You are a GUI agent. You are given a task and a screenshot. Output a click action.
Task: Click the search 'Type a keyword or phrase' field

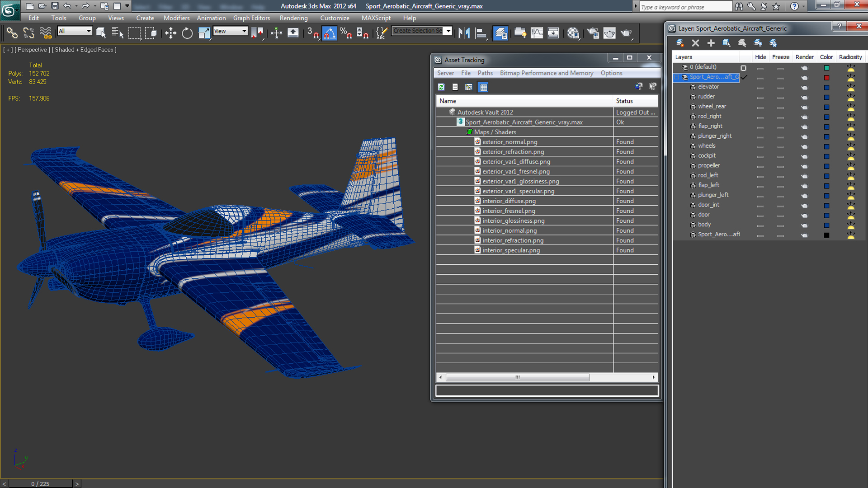685,7
